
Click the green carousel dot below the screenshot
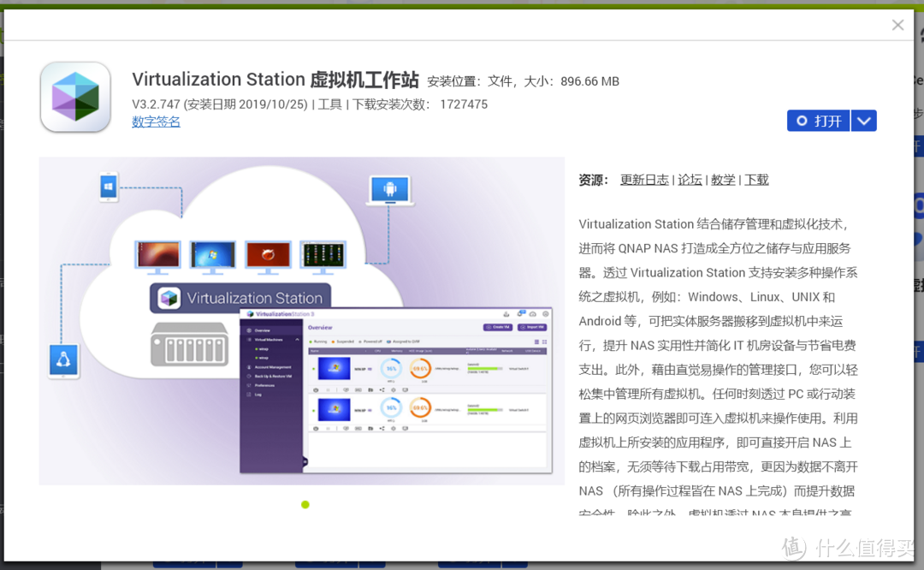(x=305, y=505)
